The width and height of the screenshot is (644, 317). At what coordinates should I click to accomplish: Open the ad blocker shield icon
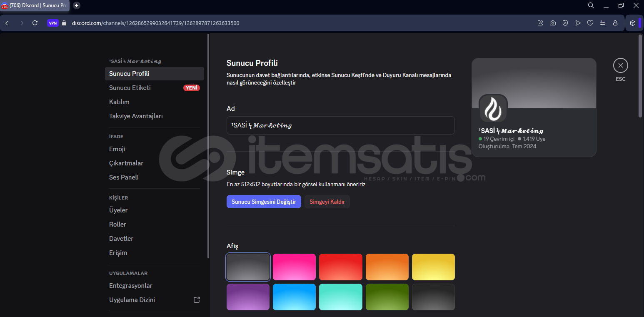point(565,23)
